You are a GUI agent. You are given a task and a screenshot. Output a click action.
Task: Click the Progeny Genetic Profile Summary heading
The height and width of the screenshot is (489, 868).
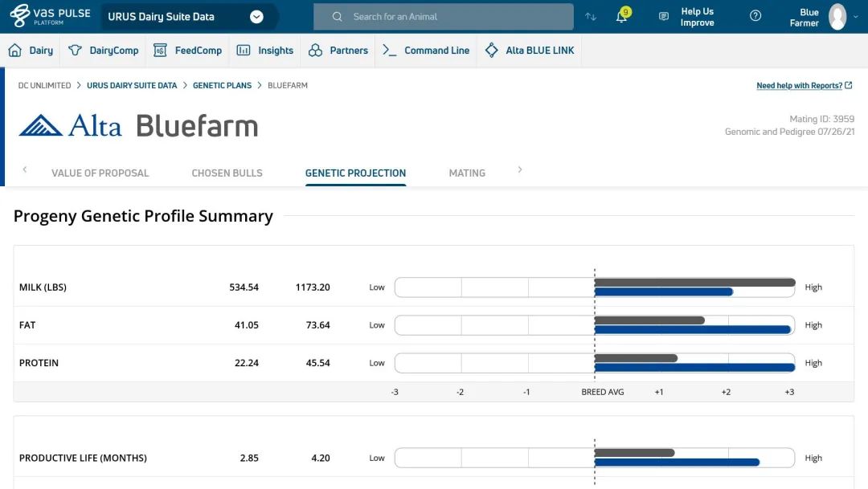143,216
